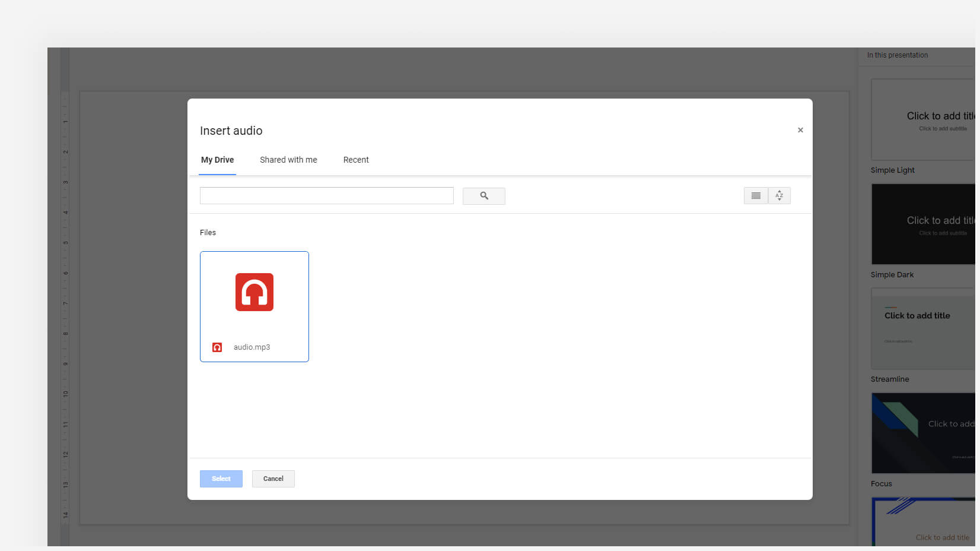The height and width of the screenshot is (551, 980).
Task: Select the Focus theme thumbnail
Action: click(923, 433)
